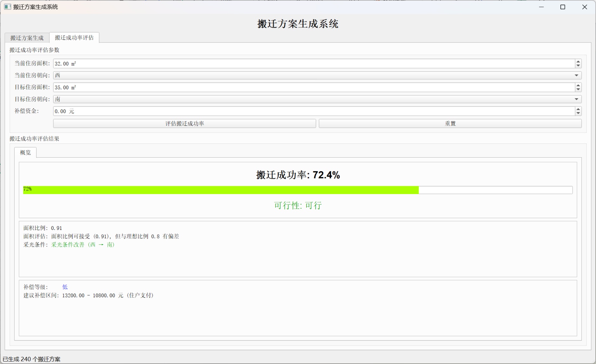Decrease target housing area with down arrow
596x364 pixels.
[578, 89]
